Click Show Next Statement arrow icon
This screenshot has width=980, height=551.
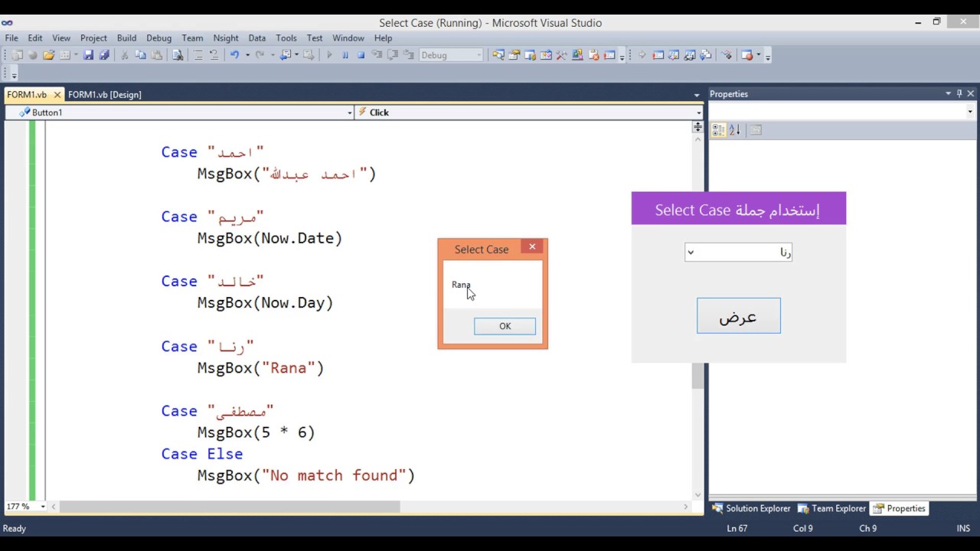(x=642, y=55)
